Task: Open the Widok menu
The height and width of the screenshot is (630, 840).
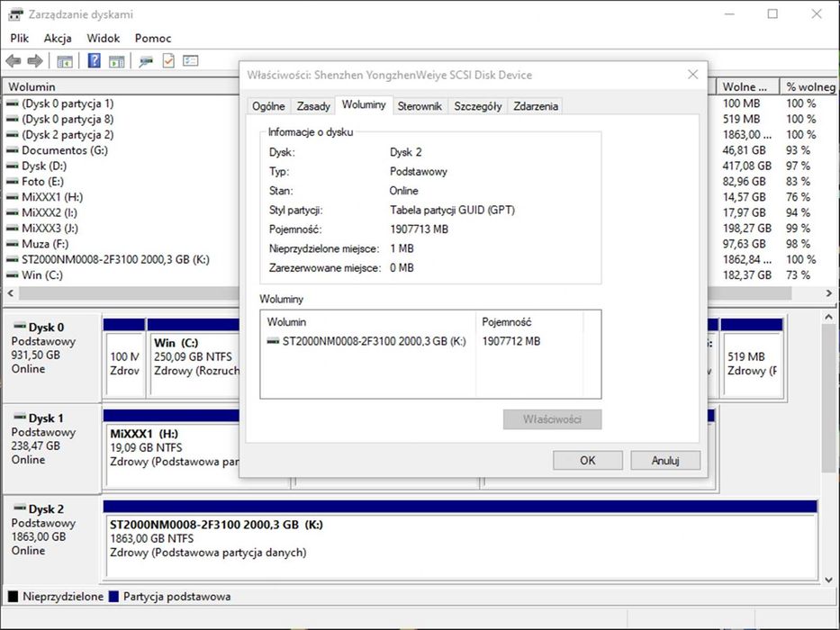Action: coord(104,38)
